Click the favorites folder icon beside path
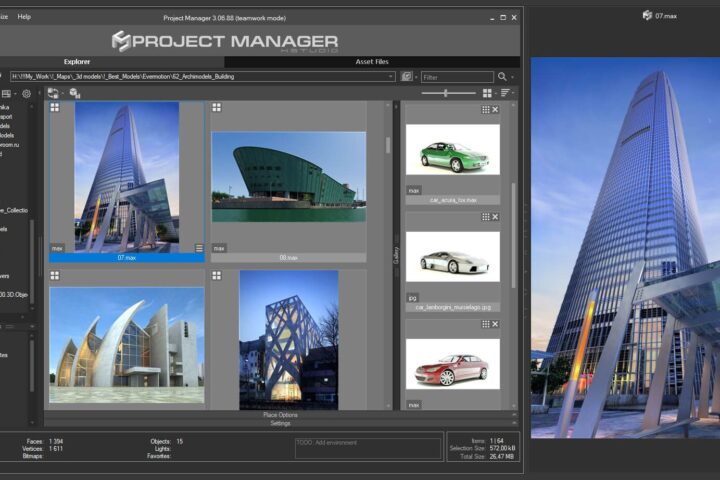 pos(407,76)
